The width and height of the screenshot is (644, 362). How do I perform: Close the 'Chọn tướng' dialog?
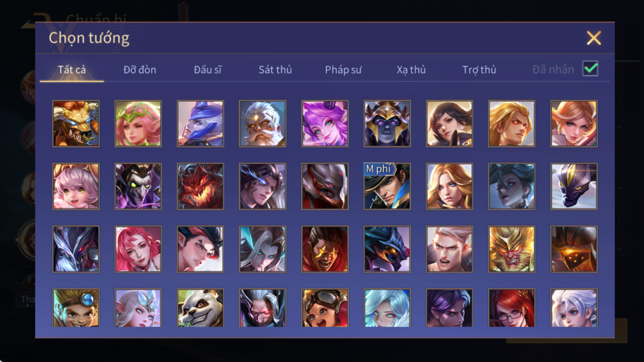(x=594, y=38)
